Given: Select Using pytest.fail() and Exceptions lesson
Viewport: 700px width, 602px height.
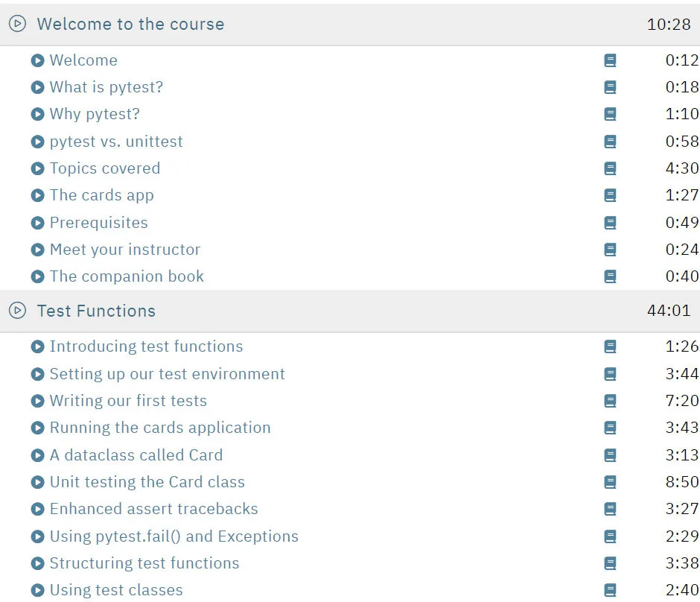Looking at the screenshot, I should tap(174, 536).
